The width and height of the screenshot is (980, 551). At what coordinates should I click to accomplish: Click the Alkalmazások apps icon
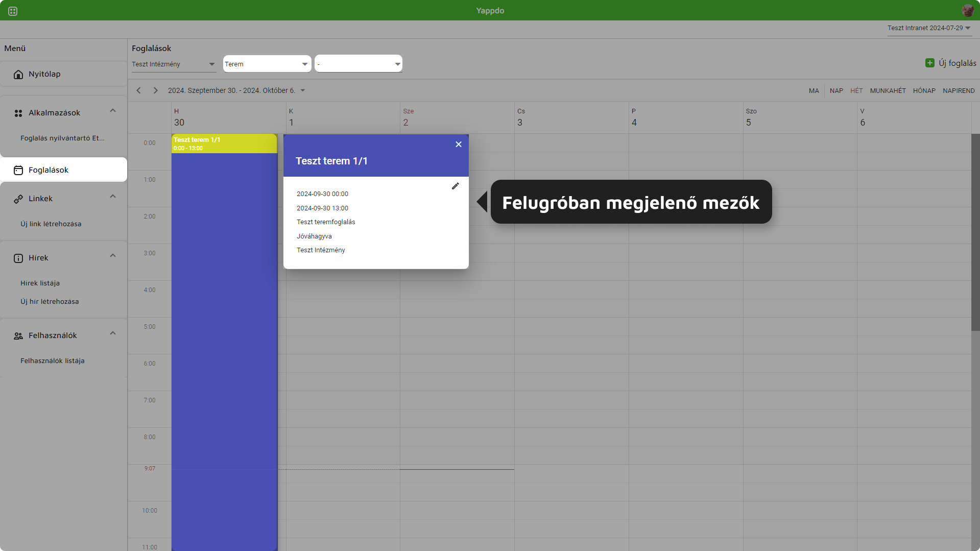point(18,113)
